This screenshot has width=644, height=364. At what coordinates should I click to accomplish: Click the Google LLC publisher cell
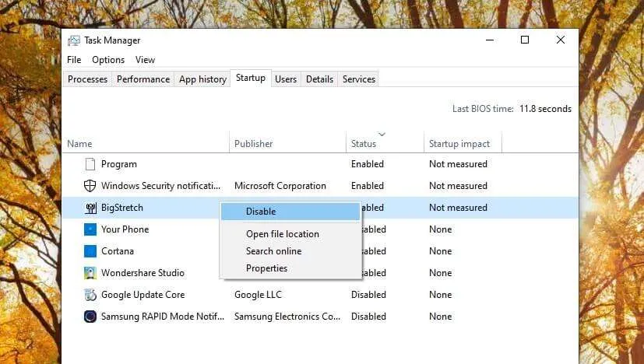coord(258,295)
